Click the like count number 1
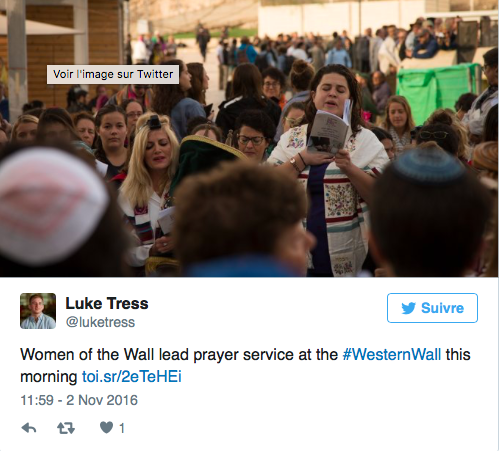 pos(122,428)
